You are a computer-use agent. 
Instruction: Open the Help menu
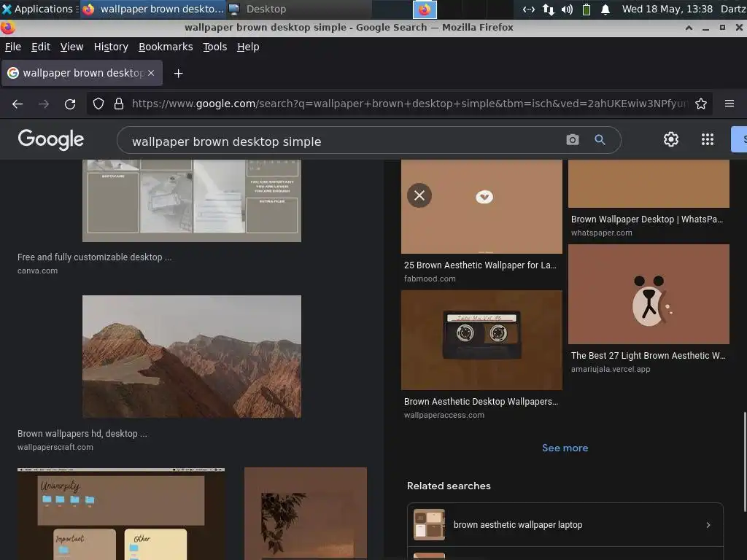pyautogui.click(x=248, y=47)
